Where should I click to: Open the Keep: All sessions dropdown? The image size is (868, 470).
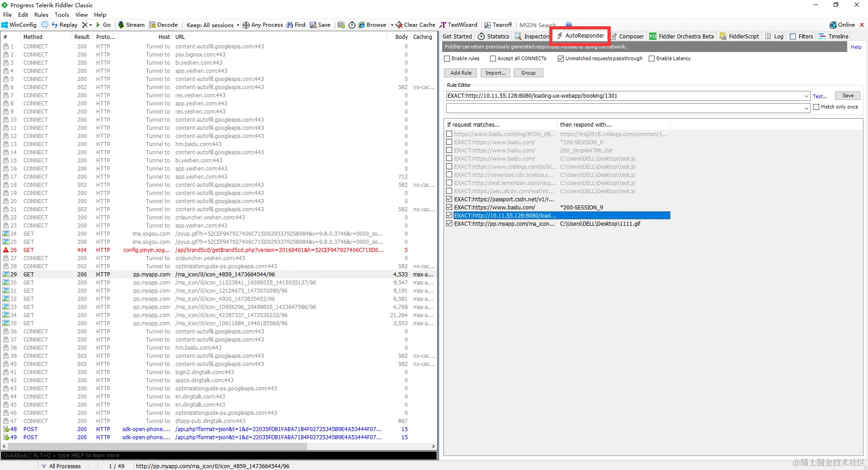[x=213, y=25]
